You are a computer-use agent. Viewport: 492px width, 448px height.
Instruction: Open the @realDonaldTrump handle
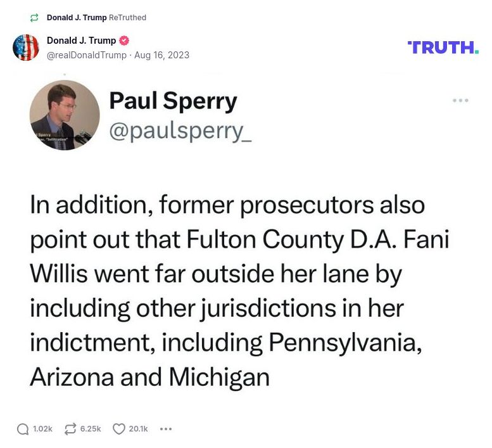click(x=87, y=54)
